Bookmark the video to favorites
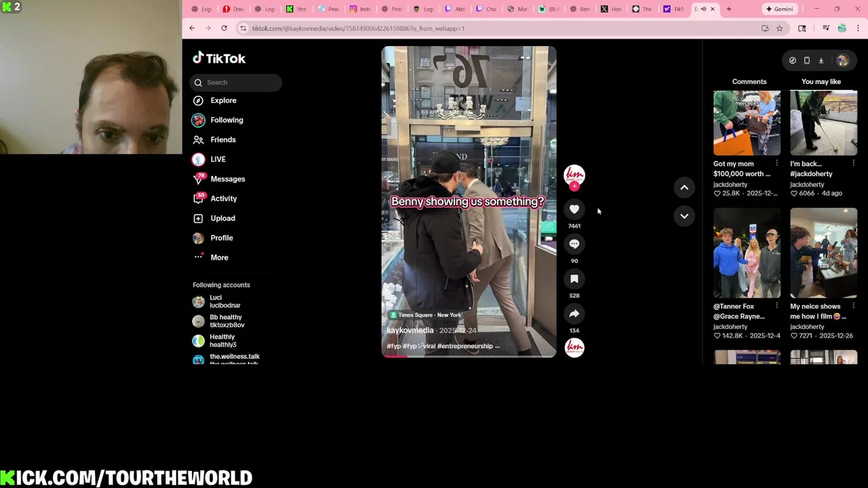The image size is (868, 488). point(574,279)
